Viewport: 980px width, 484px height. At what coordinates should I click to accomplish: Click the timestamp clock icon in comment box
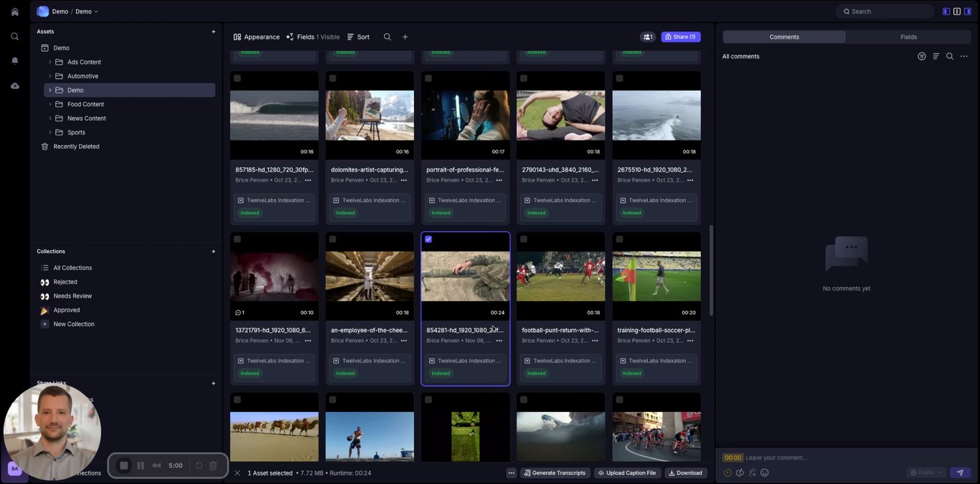(727, 473)
